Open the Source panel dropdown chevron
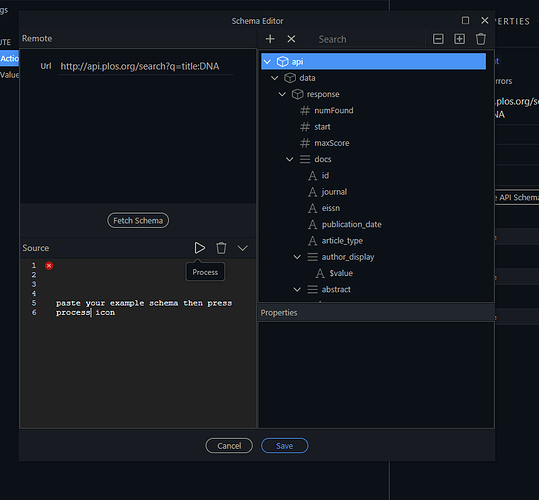 click(x=243, y=248)
